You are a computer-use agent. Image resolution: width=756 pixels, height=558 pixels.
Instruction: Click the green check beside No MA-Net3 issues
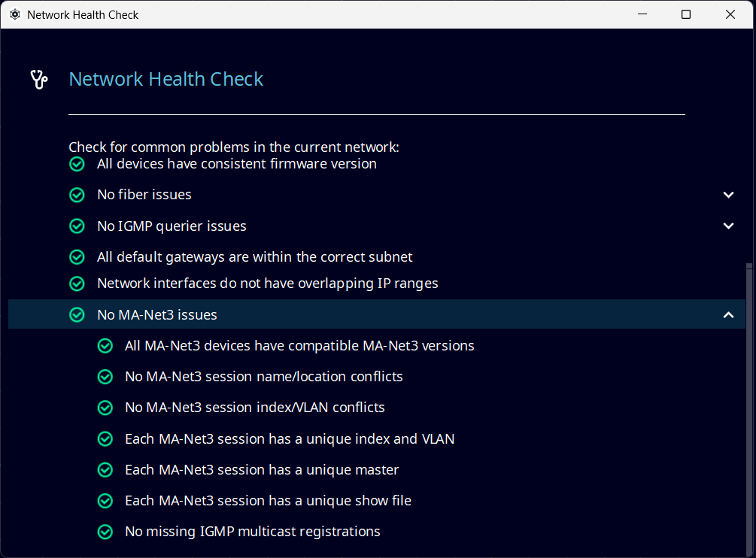tap(77, 315)
